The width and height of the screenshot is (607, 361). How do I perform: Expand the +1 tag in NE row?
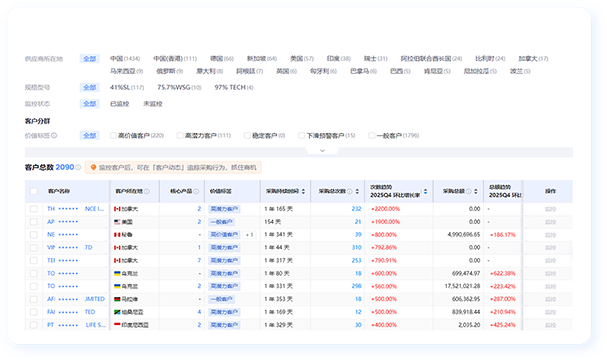tap(250, 235)
